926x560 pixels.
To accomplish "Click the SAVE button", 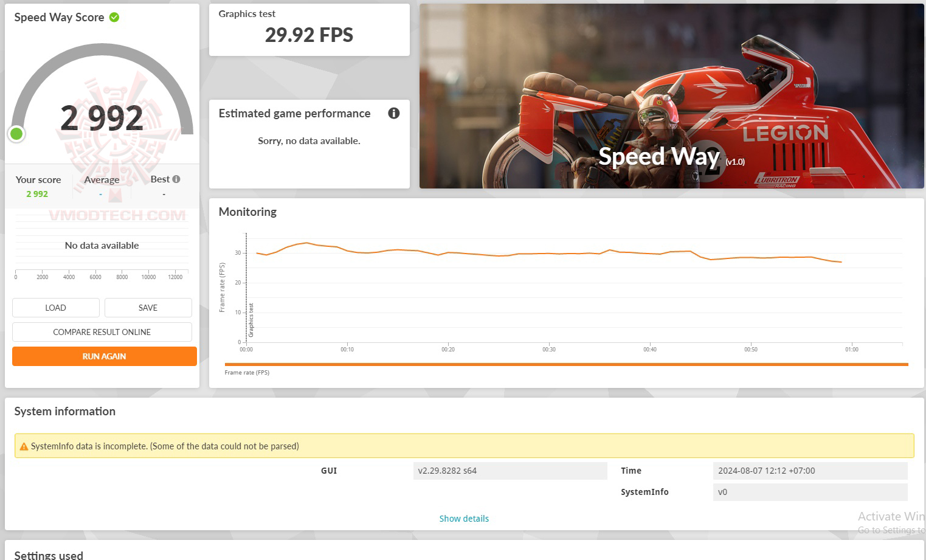I will pyautogui.click(x=148, y=308).
